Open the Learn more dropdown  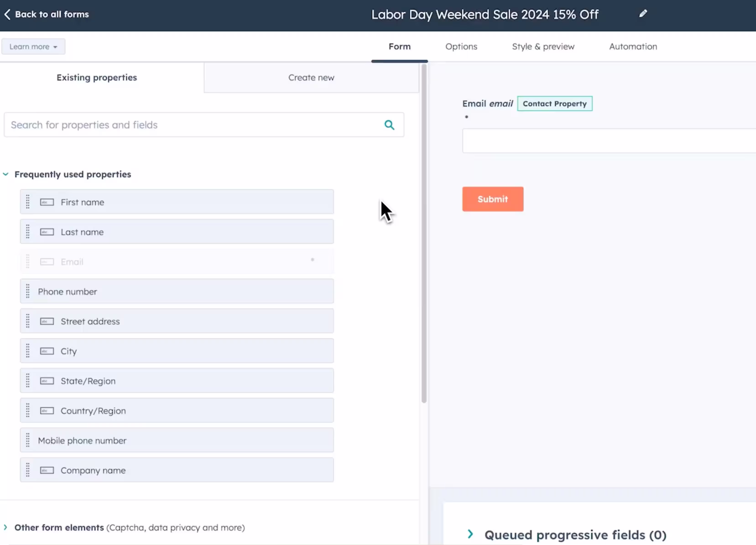tap(33, 47)
